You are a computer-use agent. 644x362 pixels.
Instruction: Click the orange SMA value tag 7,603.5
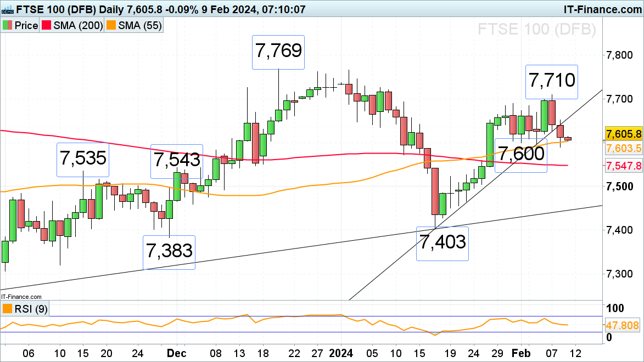pos(624,148)
